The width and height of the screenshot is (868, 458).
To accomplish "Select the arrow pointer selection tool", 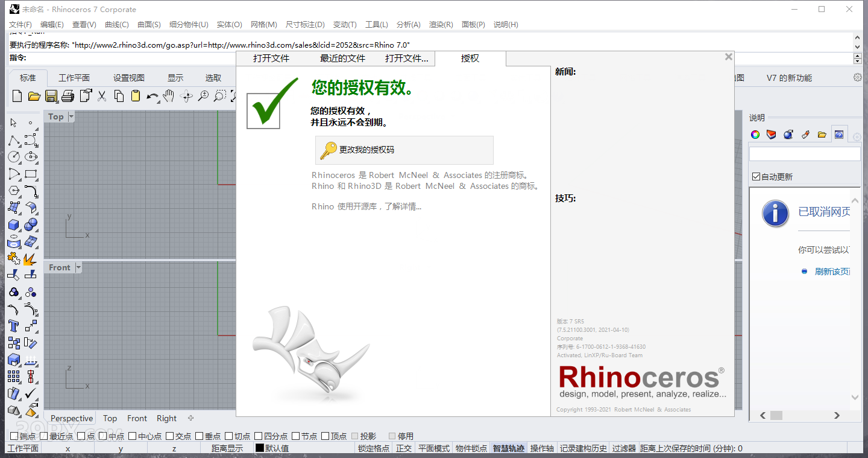I will click(14, 123).
